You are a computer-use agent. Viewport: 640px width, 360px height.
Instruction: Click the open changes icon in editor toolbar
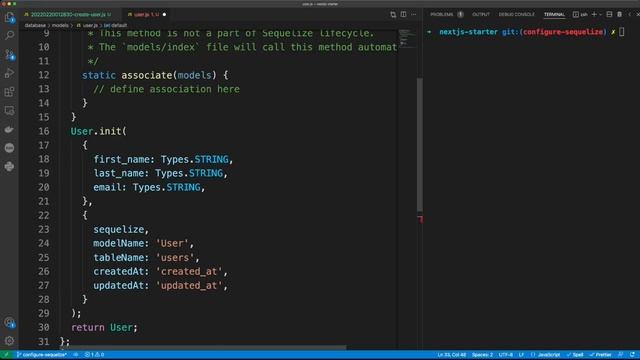click(x=393, y=14)
